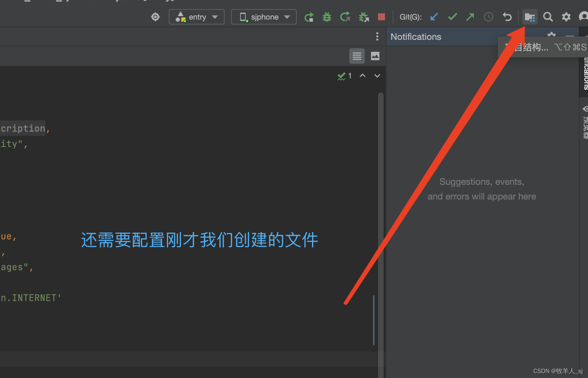Open the editor tab three-dot menu
This screenshot has height=378, width=588.
[x=377, y=36]
